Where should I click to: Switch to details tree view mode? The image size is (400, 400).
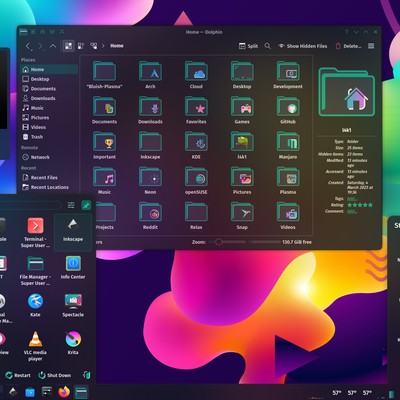click(x=94, y=46)
